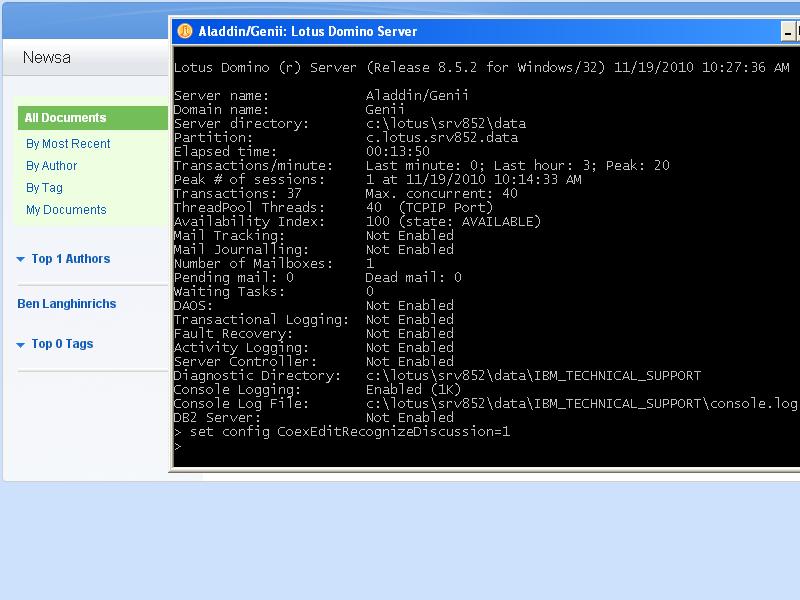
Task: Select the All Documents view
Action: (x=65, y=118)
